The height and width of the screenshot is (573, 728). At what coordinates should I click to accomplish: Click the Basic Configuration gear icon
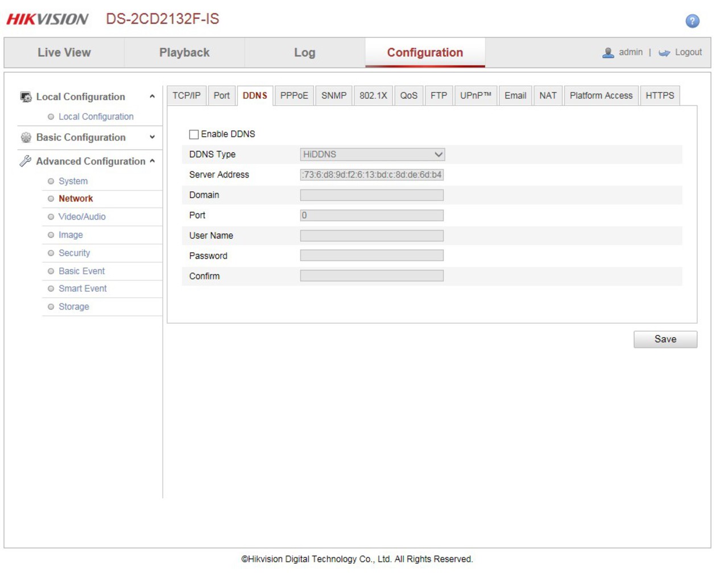point(26,137)
